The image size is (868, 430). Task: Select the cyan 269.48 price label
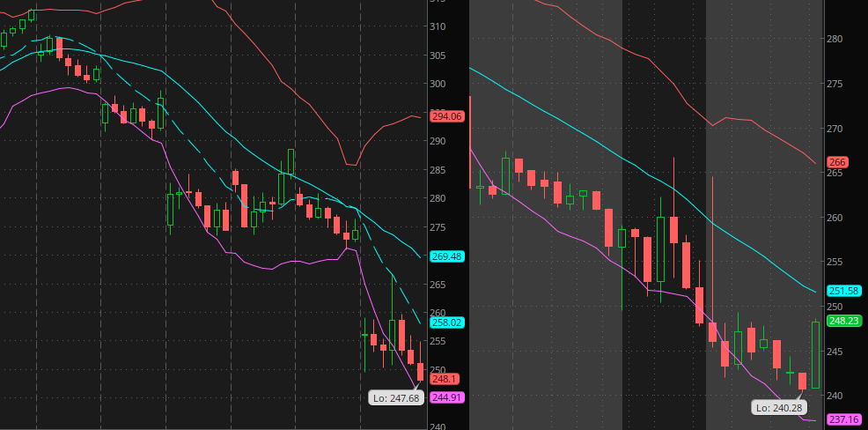[x=445, y=256]
